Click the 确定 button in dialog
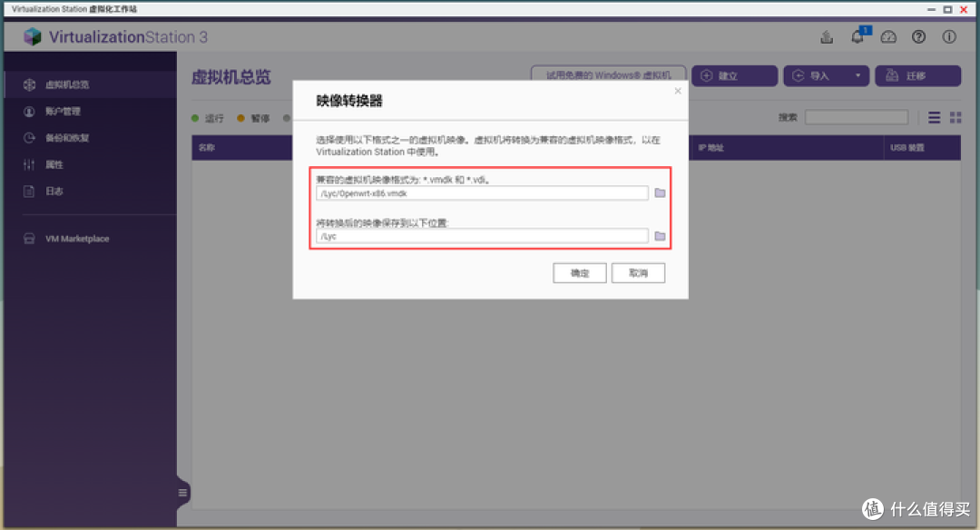The height and width of the screenshot is (530, 980). pyautogui.click(x=579, y=273)
